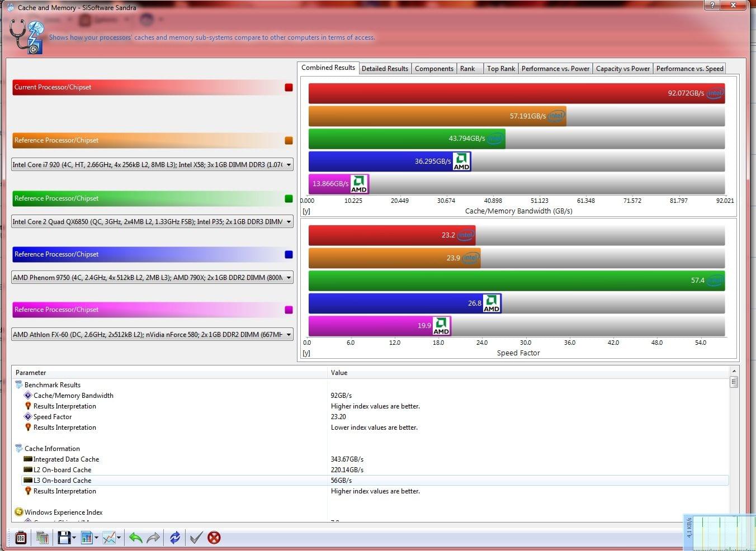
Task: Toggle the magenta reference processor swatch
Action: pos(289,310)
